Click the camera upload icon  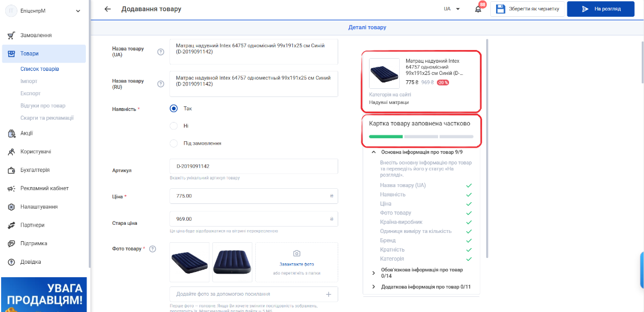(x=296, y=253)
